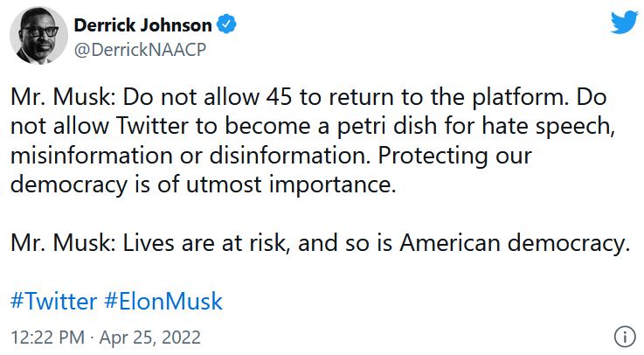644x355 pixels.
Task: Click the Derrick Johnson display name
Action: [144, 26]
